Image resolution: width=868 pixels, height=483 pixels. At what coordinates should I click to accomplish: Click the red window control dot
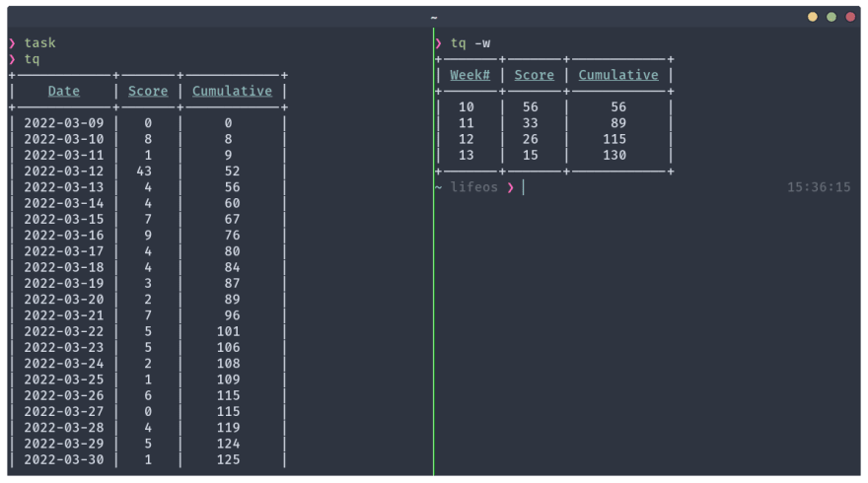coord(850,17)
